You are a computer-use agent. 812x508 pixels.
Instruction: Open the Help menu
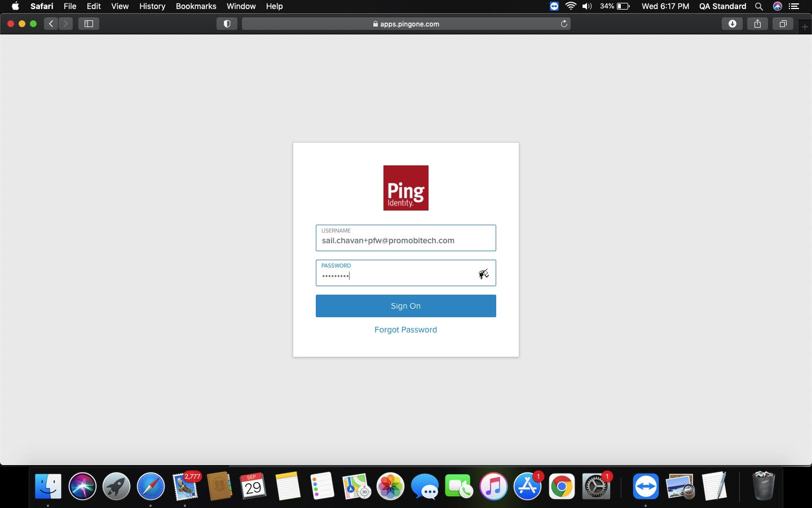pos(274,6)
